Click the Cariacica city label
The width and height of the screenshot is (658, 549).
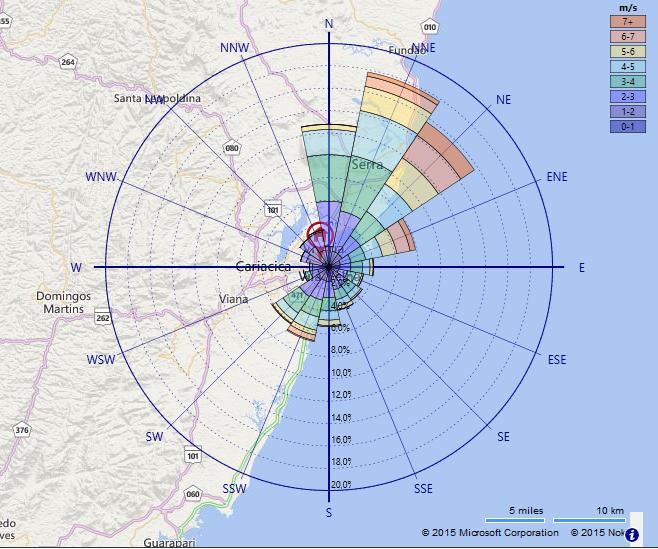263,266
